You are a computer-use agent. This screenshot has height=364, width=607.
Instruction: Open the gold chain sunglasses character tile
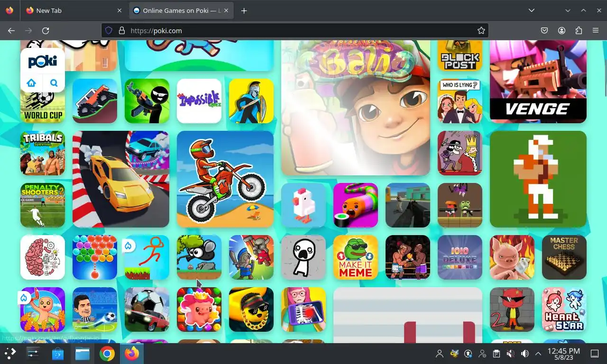pyautogui.click(x=251, y=309)
